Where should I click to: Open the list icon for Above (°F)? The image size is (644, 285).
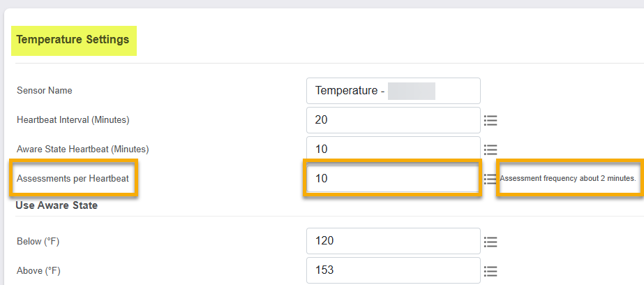[491, 271]
